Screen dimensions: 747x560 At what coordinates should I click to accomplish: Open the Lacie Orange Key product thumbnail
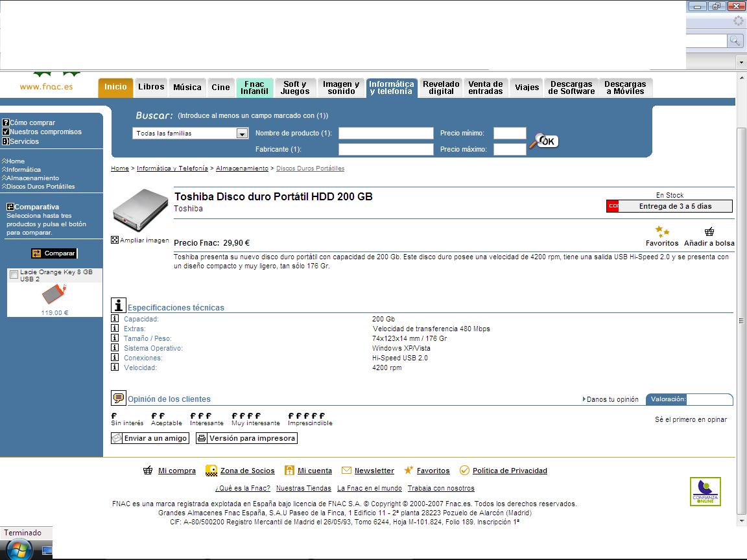[x=54, y=294]
